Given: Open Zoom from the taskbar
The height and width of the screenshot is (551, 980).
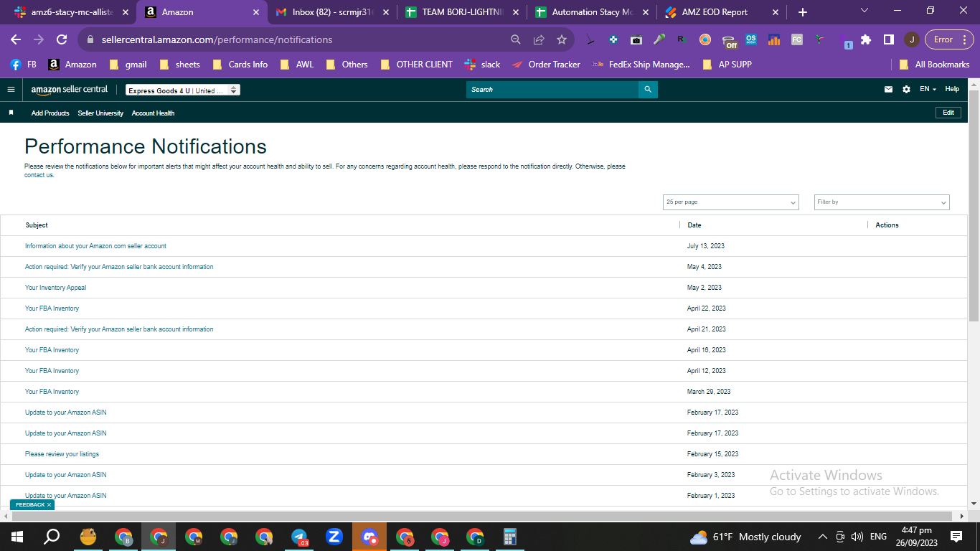Looking at the screenshot, I should (x=334, y=537).
